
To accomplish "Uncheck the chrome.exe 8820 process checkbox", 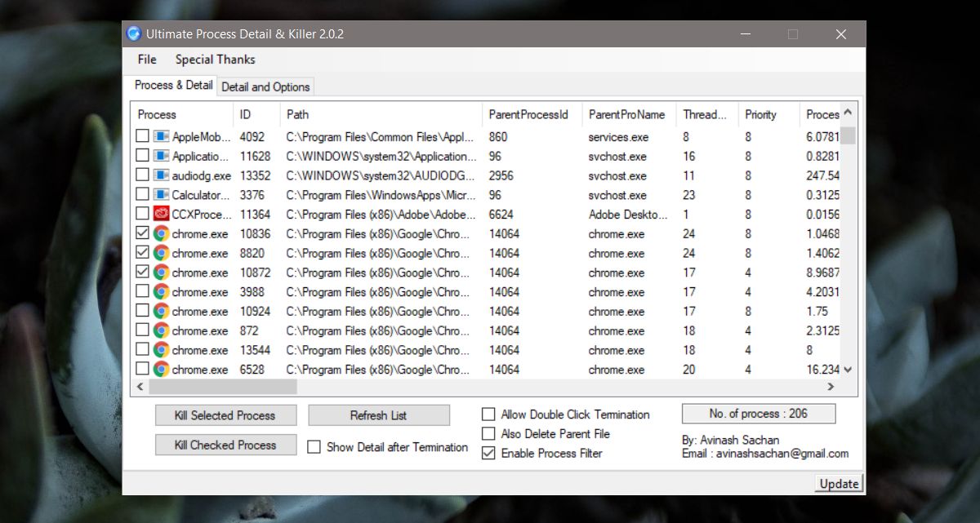I will pos(142,253).
